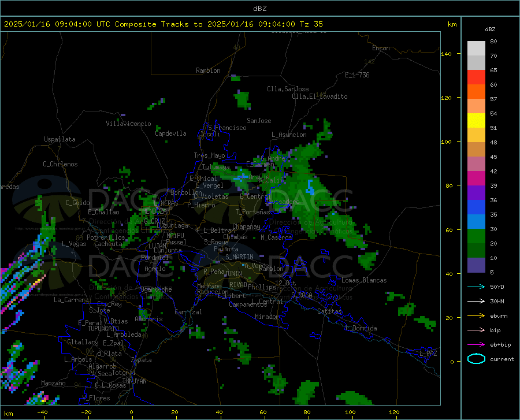Click the Zapata map label
Image resolution: width=520 pixels, height=420 pixels.
[142, 360]
